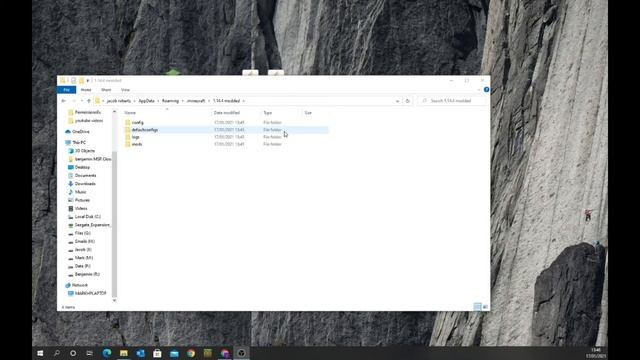640x360 pixels.
Task: Open Seagate Expansion drive in sidebar
Action: click(x=89, y=225)
